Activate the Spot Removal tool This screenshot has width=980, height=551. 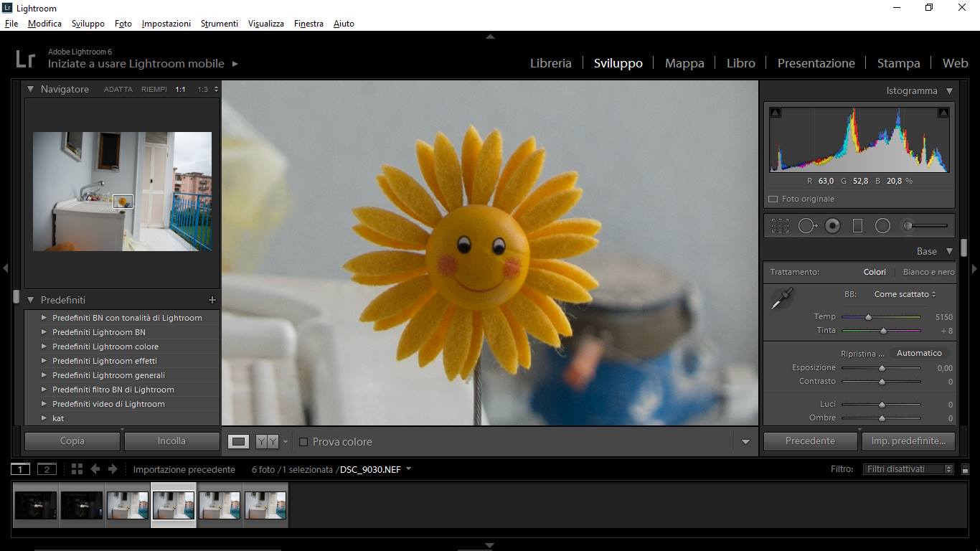coord(807,226)
